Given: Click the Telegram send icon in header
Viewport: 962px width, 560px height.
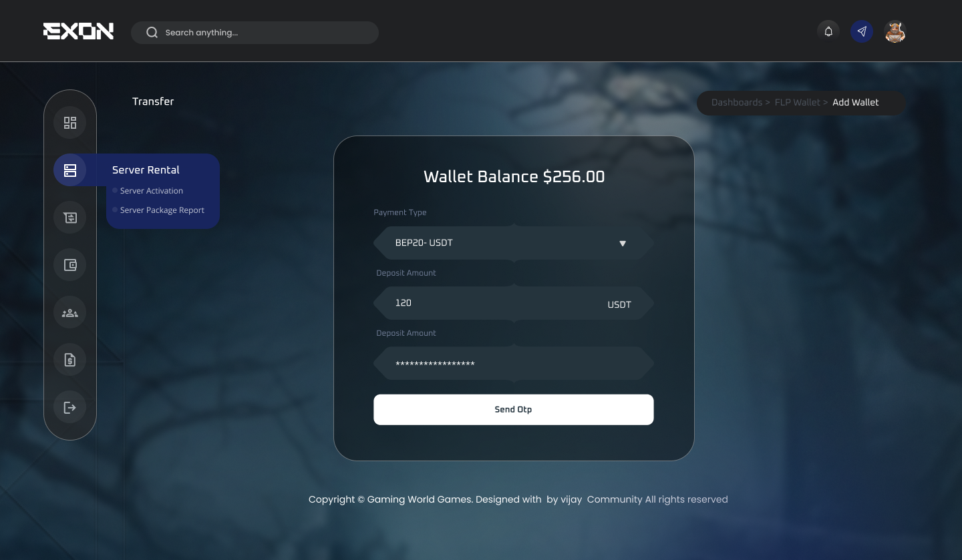Looking at the screenshot, I should pyautogui.click(x=862, y=31).
